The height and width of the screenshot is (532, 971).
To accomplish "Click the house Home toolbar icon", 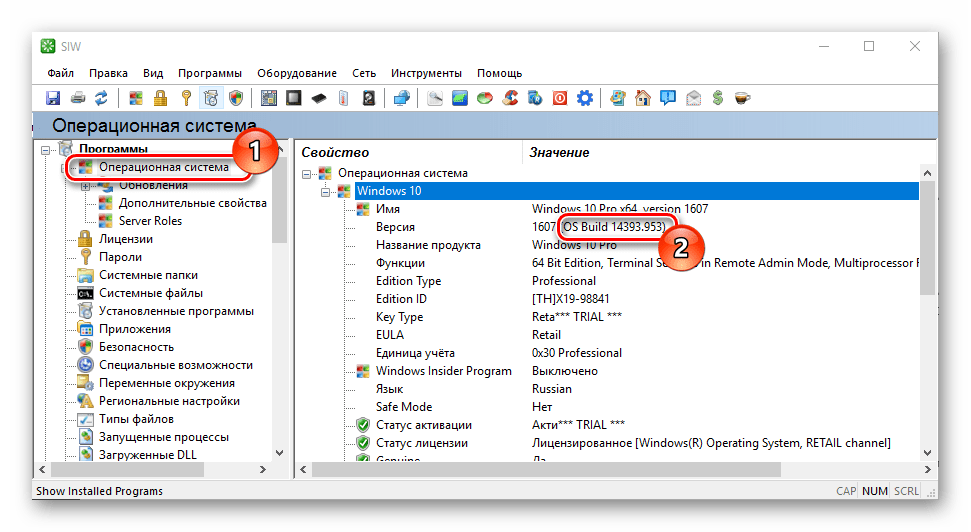I will [x=643, y=98].
